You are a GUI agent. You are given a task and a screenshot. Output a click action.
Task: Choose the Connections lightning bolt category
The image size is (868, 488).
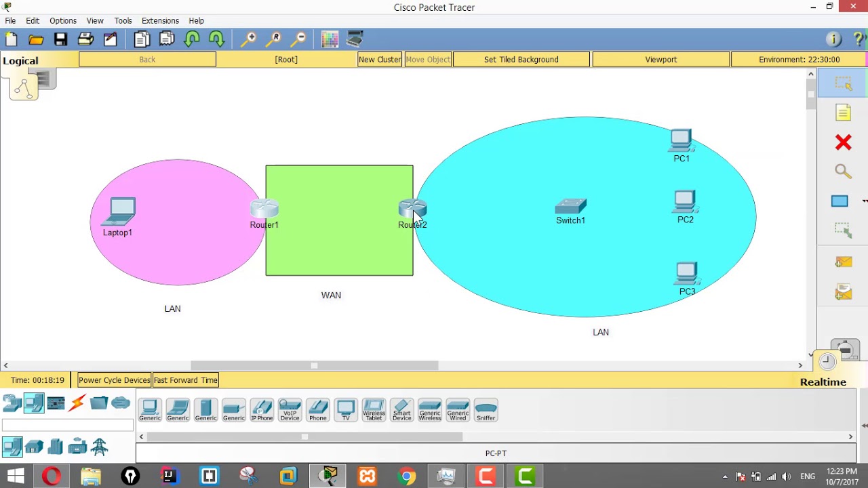tap(77, 403)
